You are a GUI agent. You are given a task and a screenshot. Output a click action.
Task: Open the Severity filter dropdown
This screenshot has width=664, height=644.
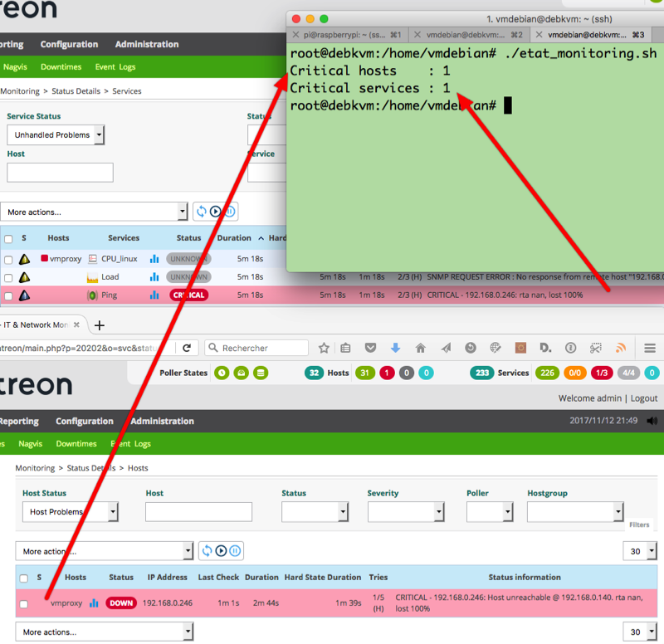coord(397,512)
